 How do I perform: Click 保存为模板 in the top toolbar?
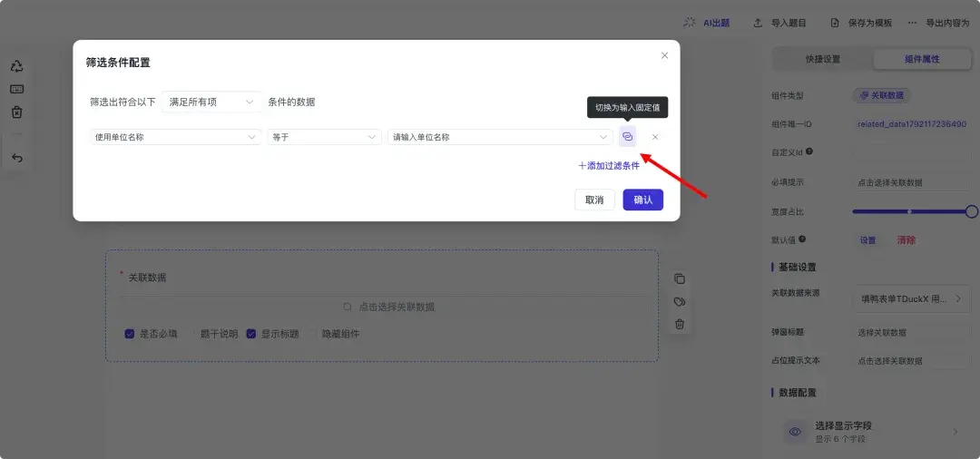pos(860,23)
